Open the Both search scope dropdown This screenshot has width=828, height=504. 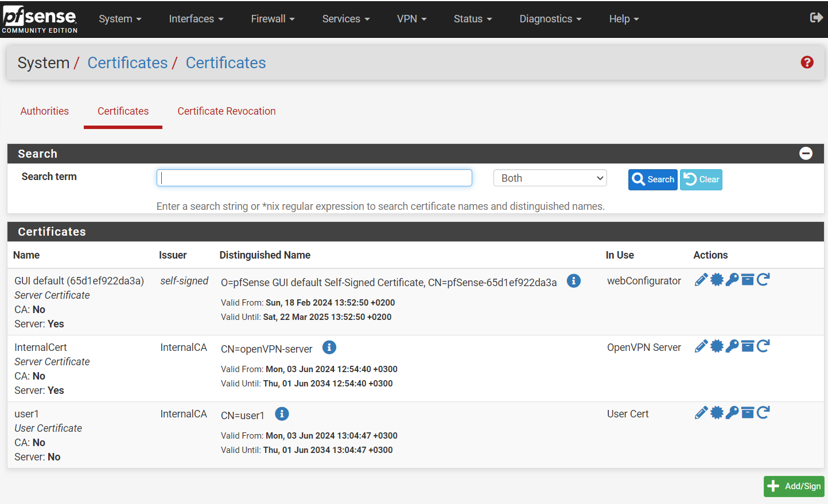[550, 178]
